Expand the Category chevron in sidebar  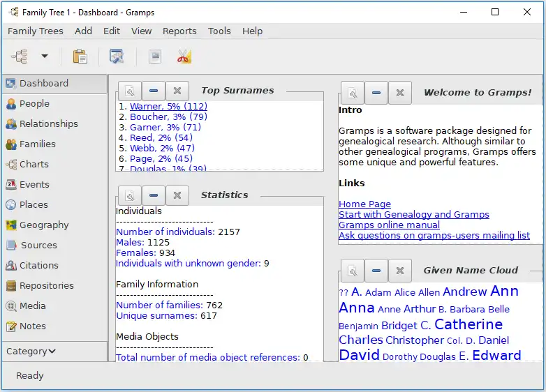tap(52, 352)
